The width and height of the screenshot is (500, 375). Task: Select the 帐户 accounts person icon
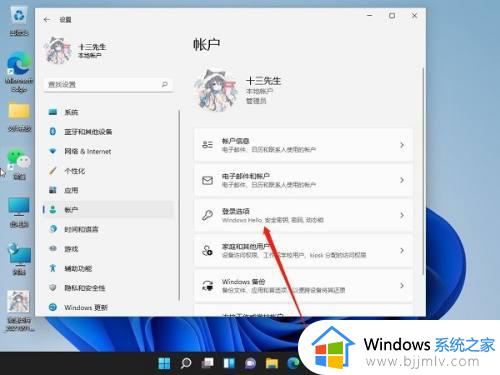tap(53, 210)
